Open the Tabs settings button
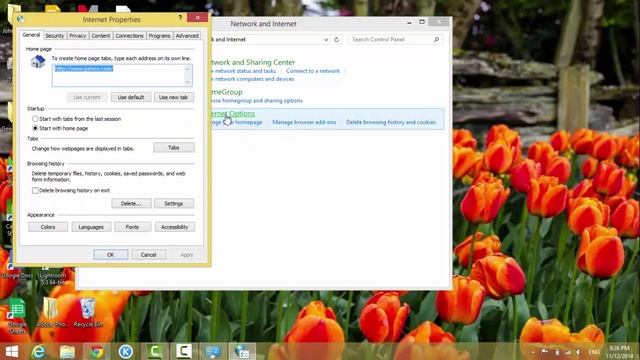 tap(173, 147)
